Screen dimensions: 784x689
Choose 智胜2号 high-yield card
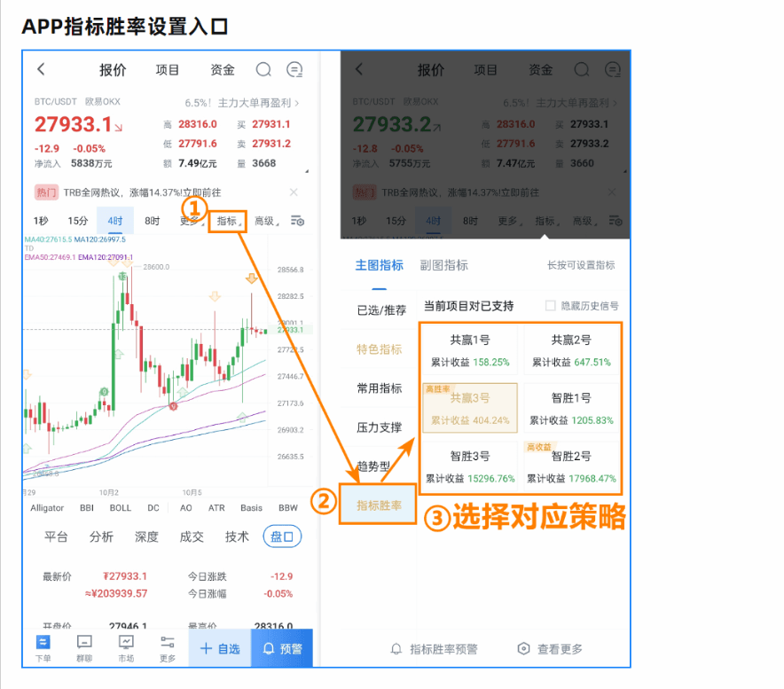pos(571,466)
